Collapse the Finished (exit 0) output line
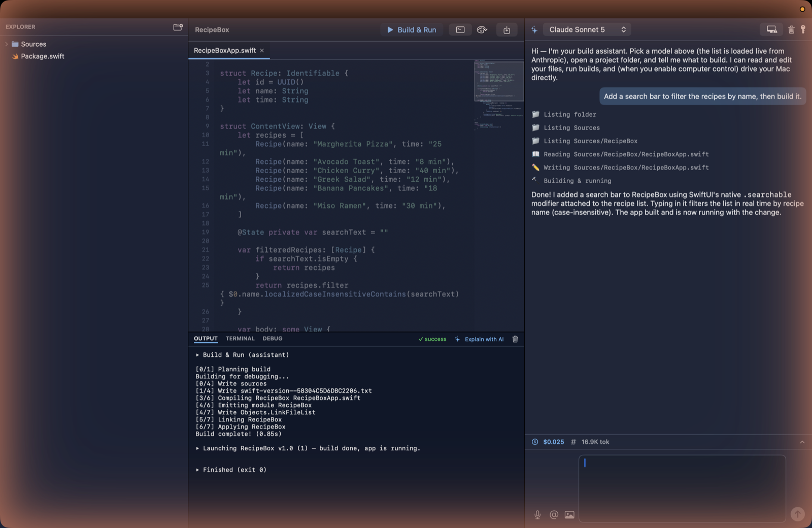 pyautogui.click(x=197, y=470)
